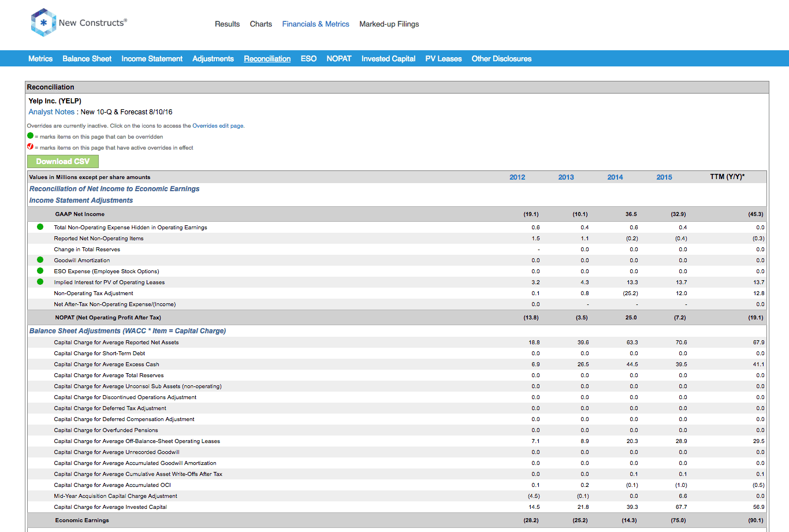The width and height of the screenshot is (789, 532).
Task: Switch to the Income Statement tab
Action: tap(152, 59)
